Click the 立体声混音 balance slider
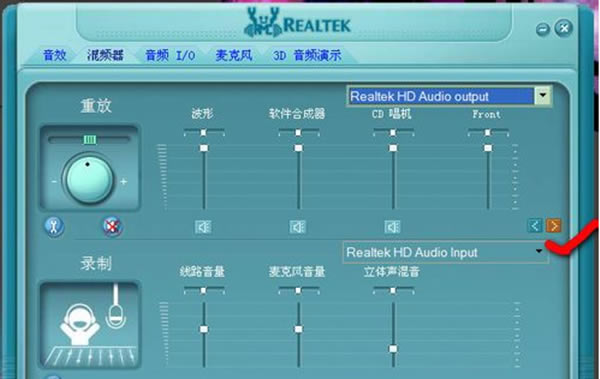Viewport: 600px width, 379px height. pyautogui.click(x=393, y=291)
